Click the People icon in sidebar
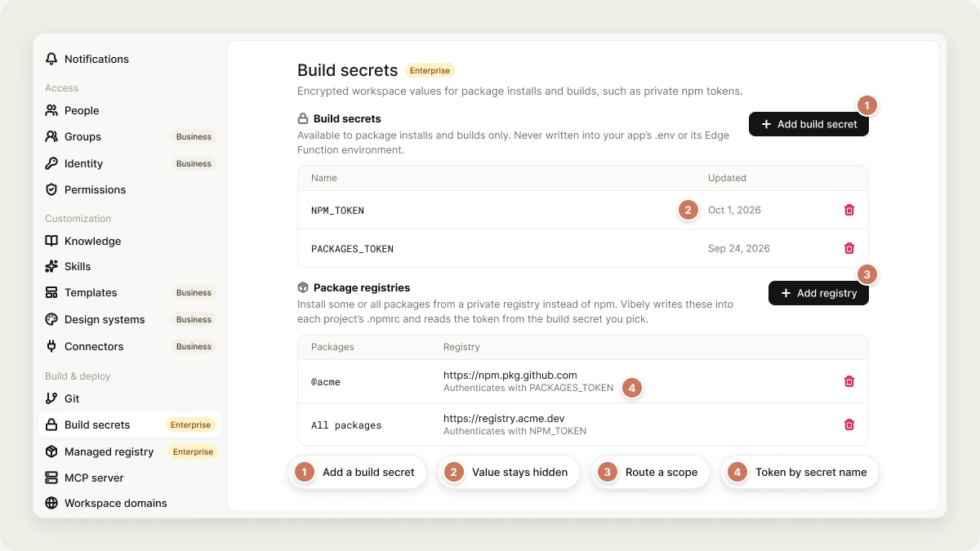 click(x=51, y=110)
